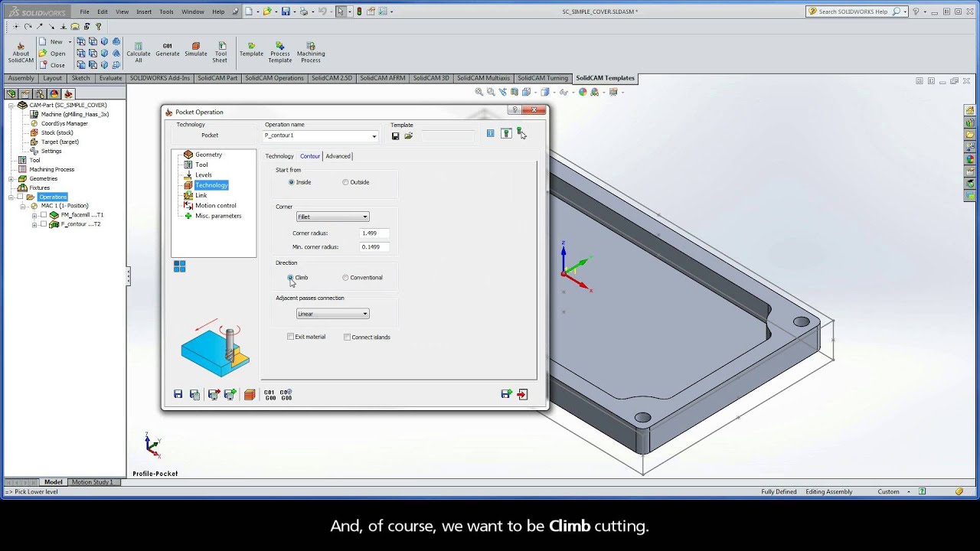Click the Open button in SolidCAM toolbar

53,54
